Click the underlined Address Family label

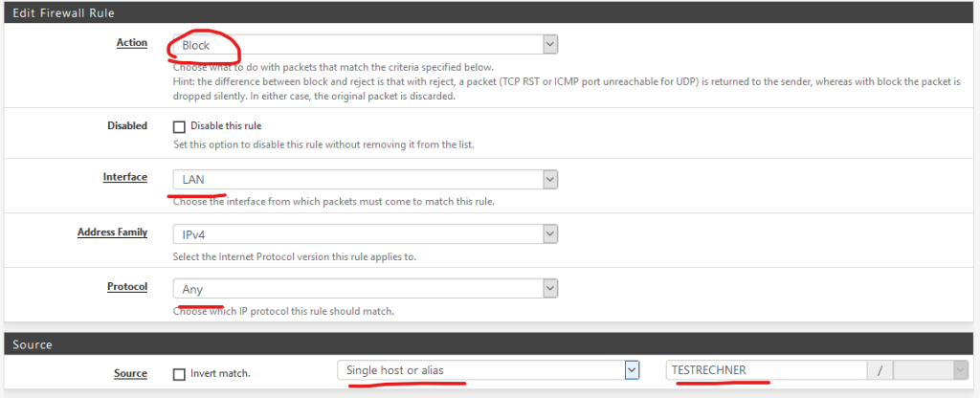113,232
